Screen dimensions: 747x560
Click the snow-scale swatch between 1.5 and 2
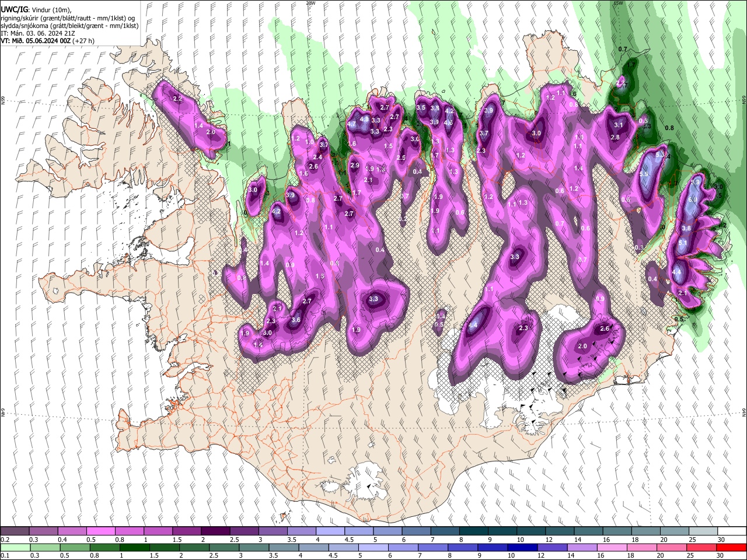coord(186,531)
